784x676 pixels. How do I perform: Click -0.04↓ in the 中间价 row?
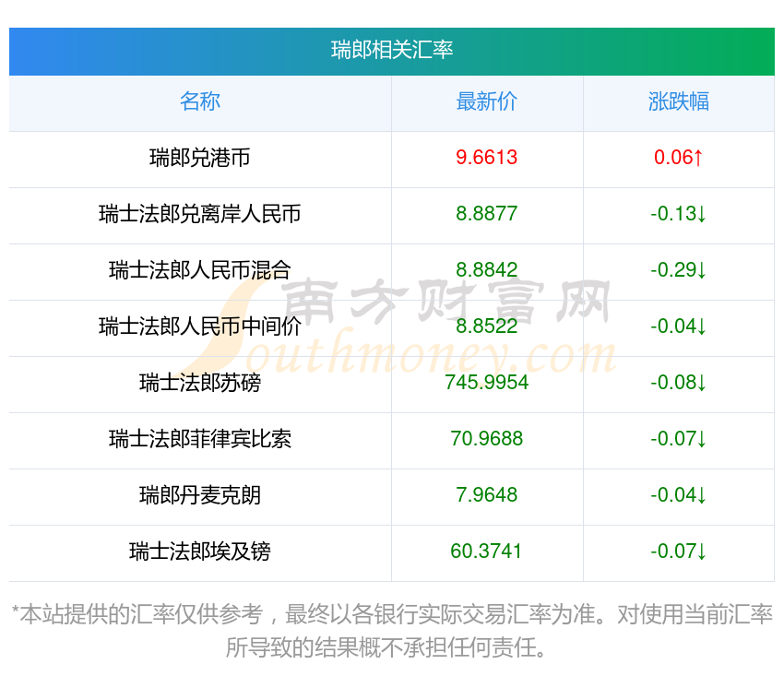coord(679,326)
